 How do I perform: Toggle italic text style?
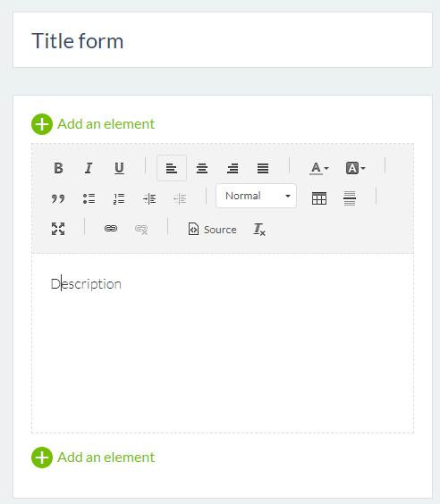89,168
